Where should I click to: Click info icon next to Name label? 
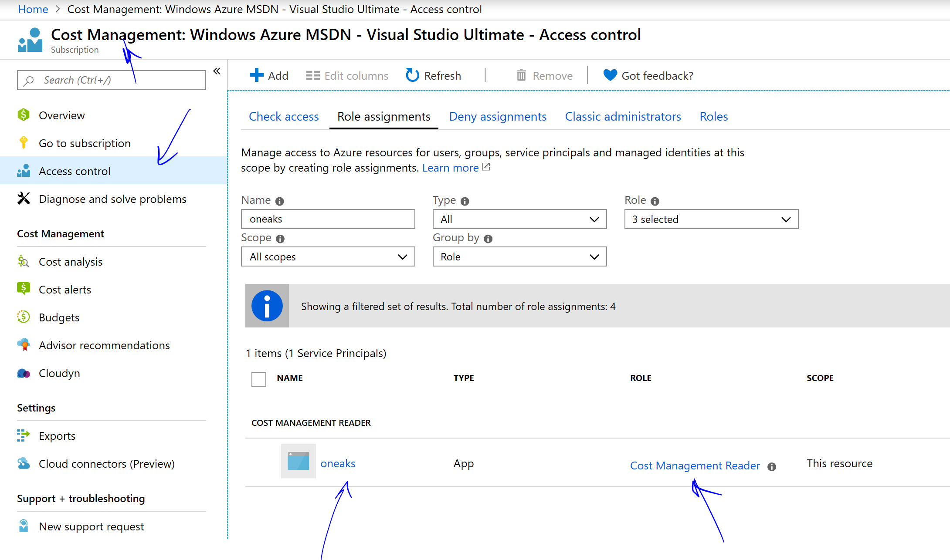tap(280, 201)
